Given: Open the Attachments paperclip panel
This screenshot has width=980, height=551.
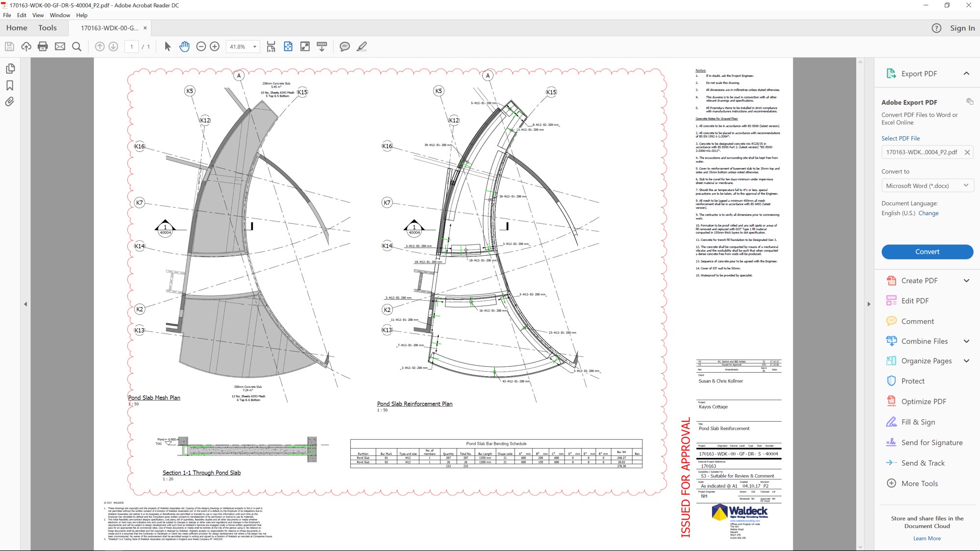Looking at the screenshot, I should pos(10,102).
